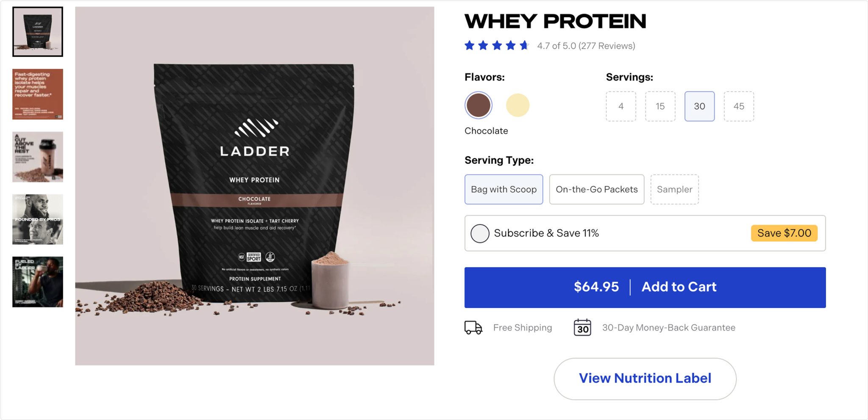Image resolution: width=868 pixels, height=420 pixels.
Task: Select Sampler serving type
Action: click(x=675, y=189)
